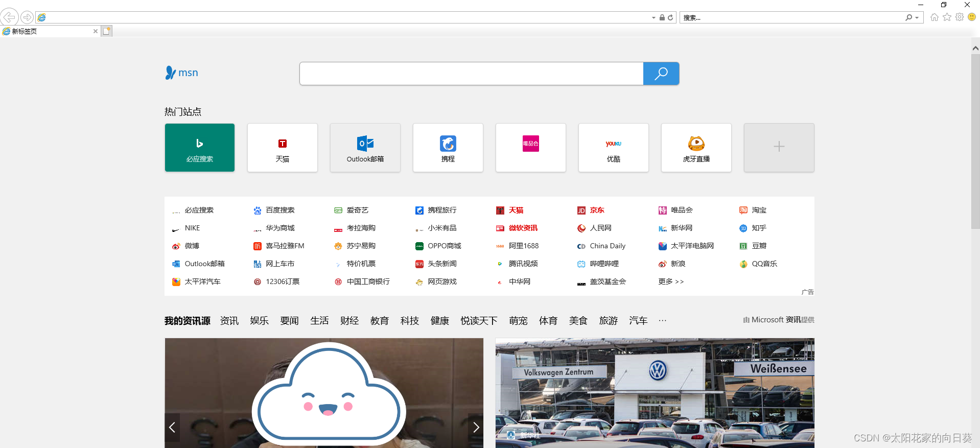Expand the address bar history dropdown

(654, 17)
